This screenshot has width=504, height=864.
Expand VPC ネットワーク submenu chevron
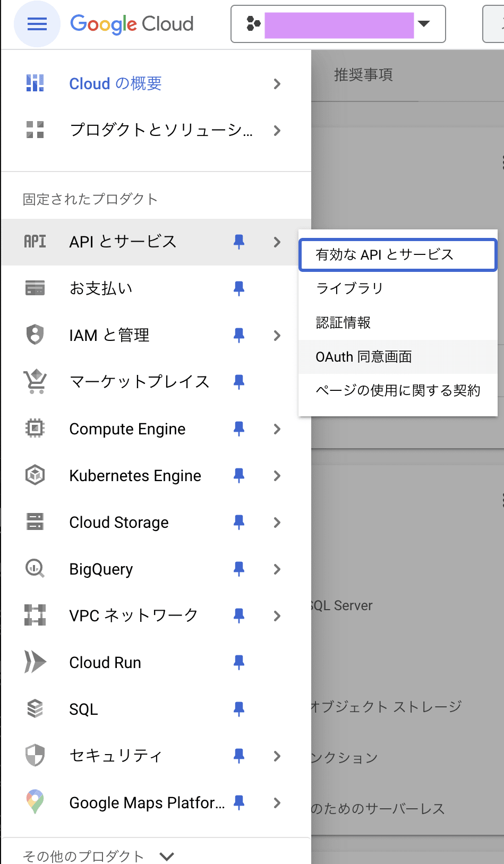tap(277, 616)
